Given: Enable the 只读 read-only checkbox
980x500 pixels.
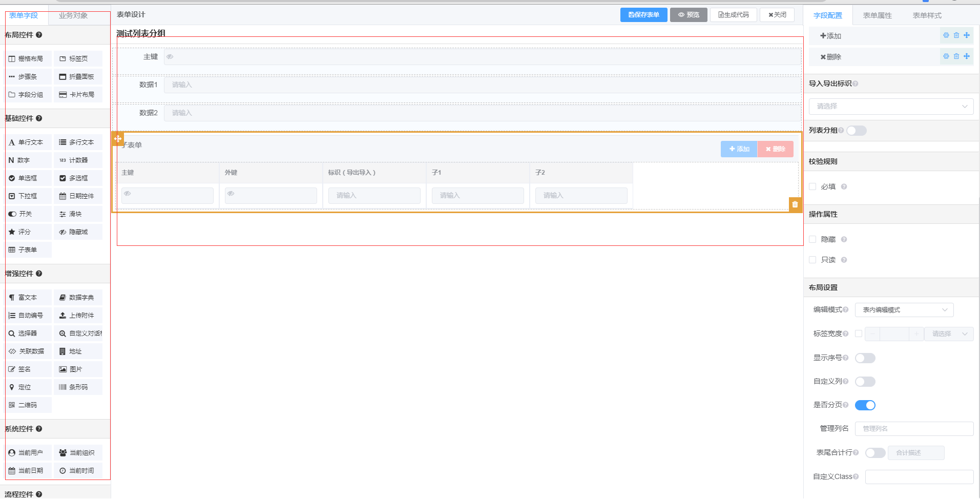Looking at the screenshot, I should 812,260.
